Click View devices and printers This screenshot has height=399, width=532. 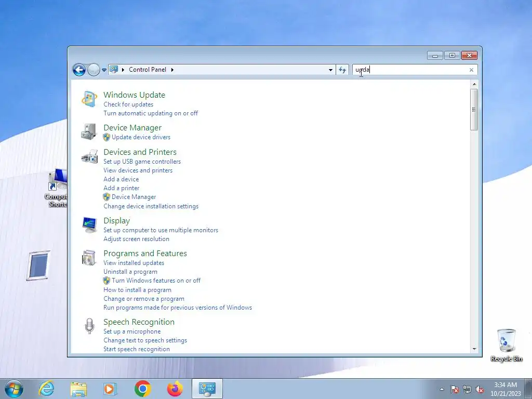pos(138,170)
